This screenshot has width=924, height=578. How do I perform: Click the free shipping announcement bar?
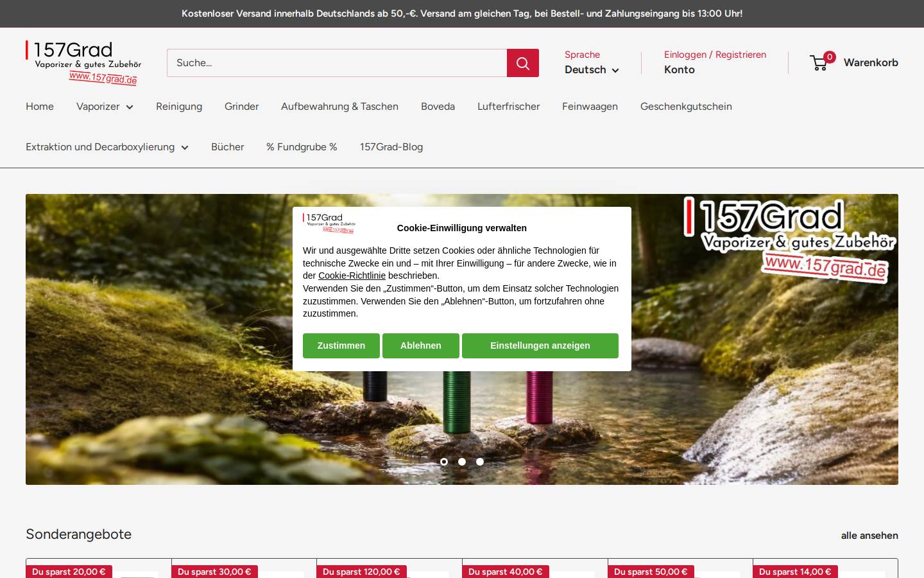(x=462, y=13)
